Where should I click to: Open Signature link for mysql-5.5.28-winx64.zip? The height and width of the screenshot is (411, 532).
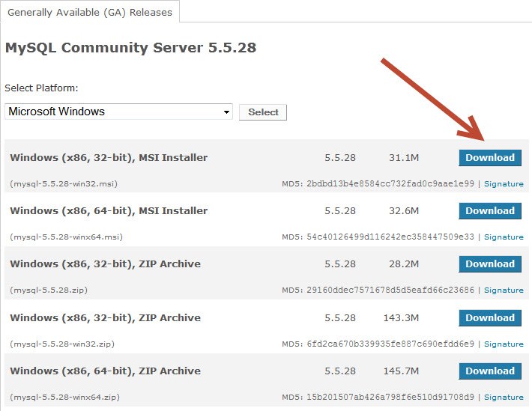(x=504, y=397)
